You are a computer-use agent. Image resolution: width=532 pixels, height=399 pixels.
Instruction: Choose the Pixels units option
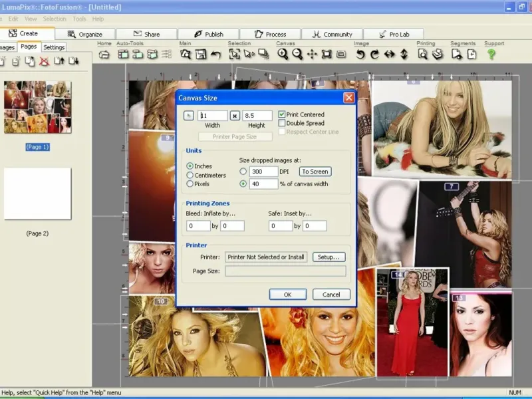coord(190,184)
